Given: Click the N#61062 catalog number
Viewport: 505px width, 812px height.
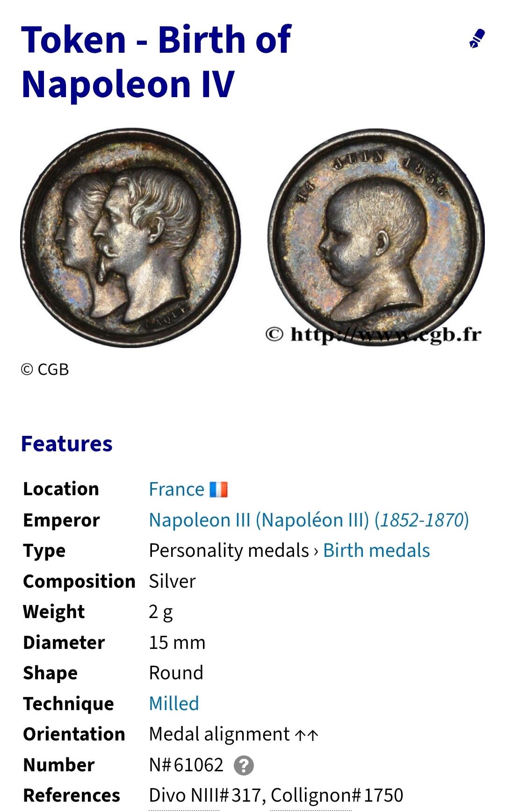Looking at the screenshot, I should [x=186, y=765].
